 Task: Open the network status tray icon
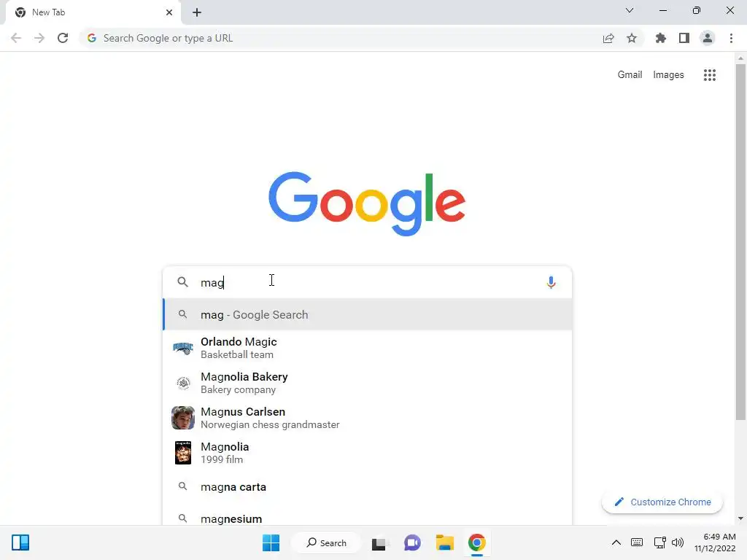(x=659, y=542)
